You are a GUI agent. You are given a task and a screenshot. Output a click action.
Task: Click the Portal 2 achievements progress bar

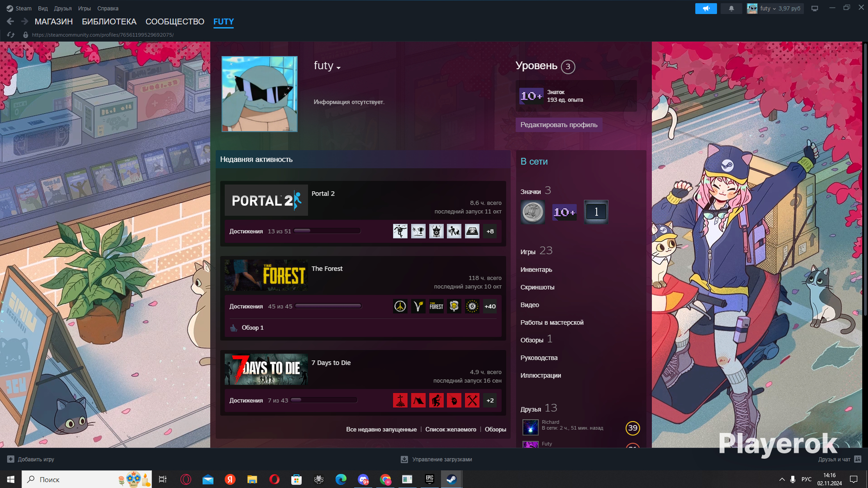point(327,231)
